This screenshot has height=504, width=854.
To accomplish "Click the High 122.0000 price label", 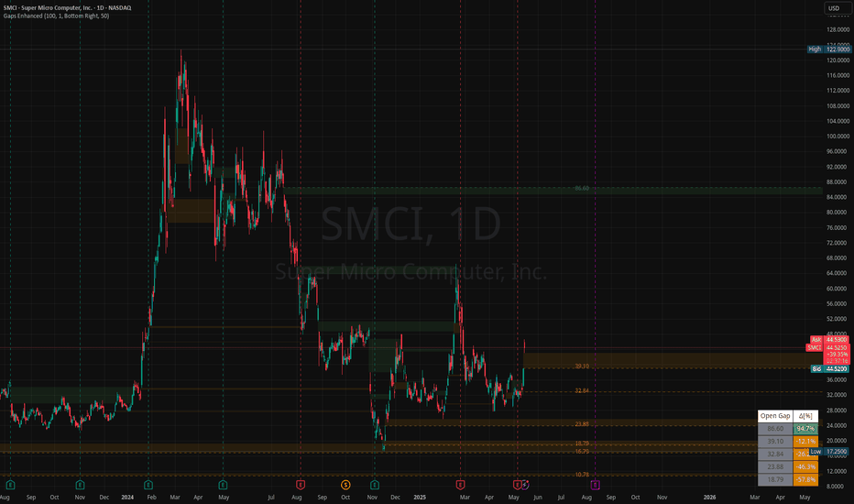I will (x=827, y=49).
